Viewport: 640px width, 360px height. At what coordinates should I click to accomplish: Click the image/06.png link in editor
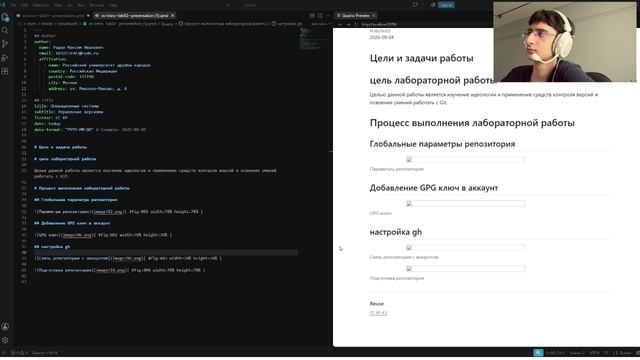click(x=76, y=235)
